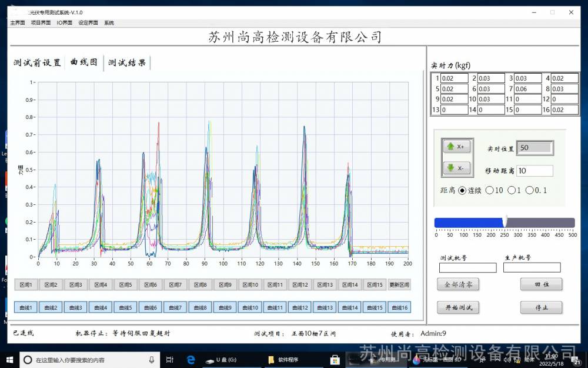588x368 pixels.
Task: Select the 连续 distance radio button
Action: [462, 190]
